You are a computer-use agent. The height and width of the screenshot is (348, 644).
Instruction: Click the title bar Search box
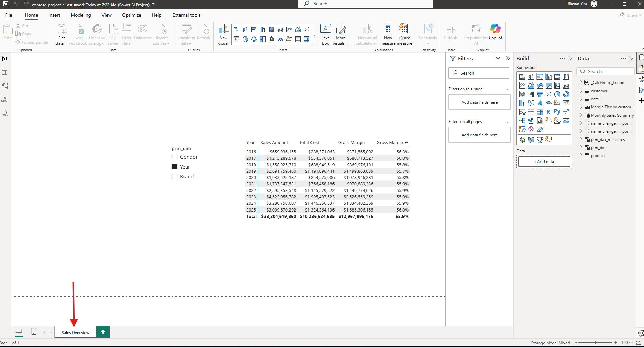pyautogui.click(x=365, y=4)
